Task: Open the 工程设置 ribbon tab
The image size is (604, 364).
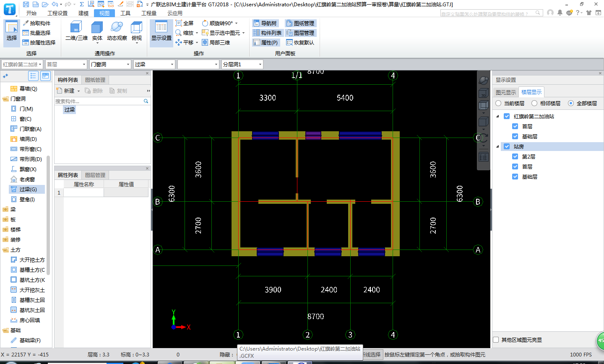Action: coord(57,13)
